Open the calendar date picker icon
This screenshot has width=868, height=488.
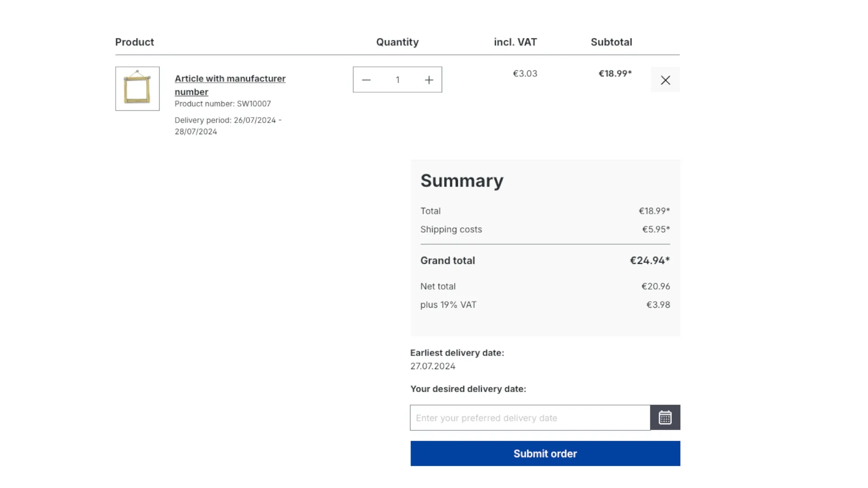click(665, 418)
